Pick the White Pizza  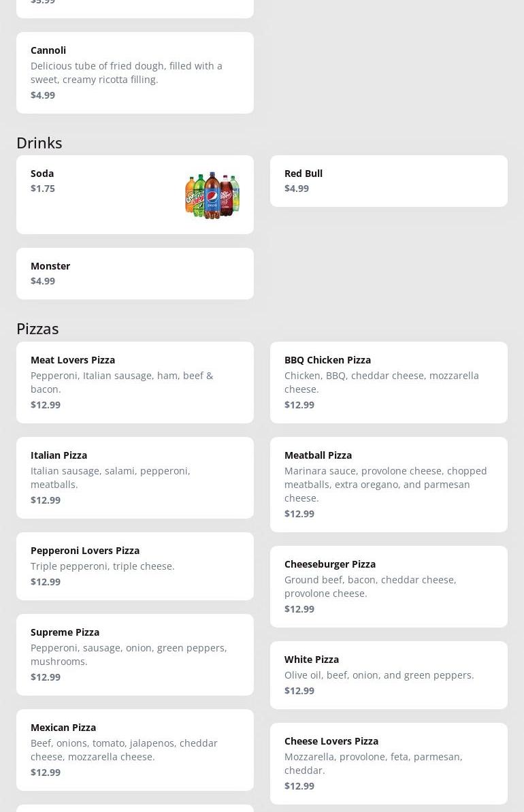point(389,675)
